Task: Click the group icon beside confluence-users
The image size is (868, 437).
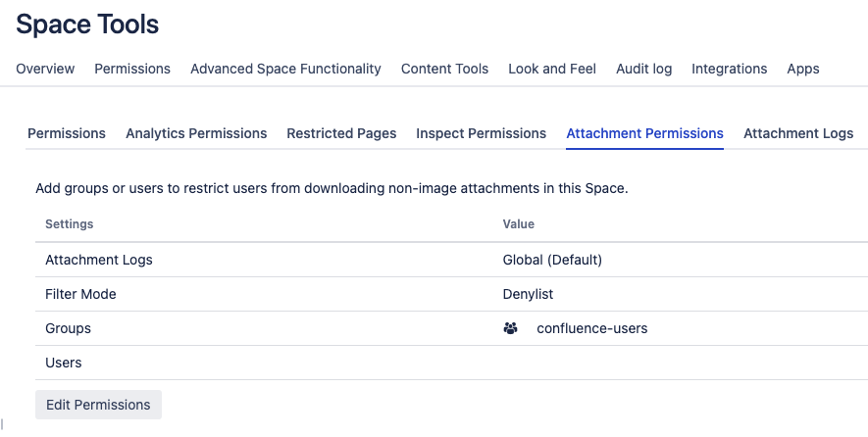Action: [x=510, y=329]
